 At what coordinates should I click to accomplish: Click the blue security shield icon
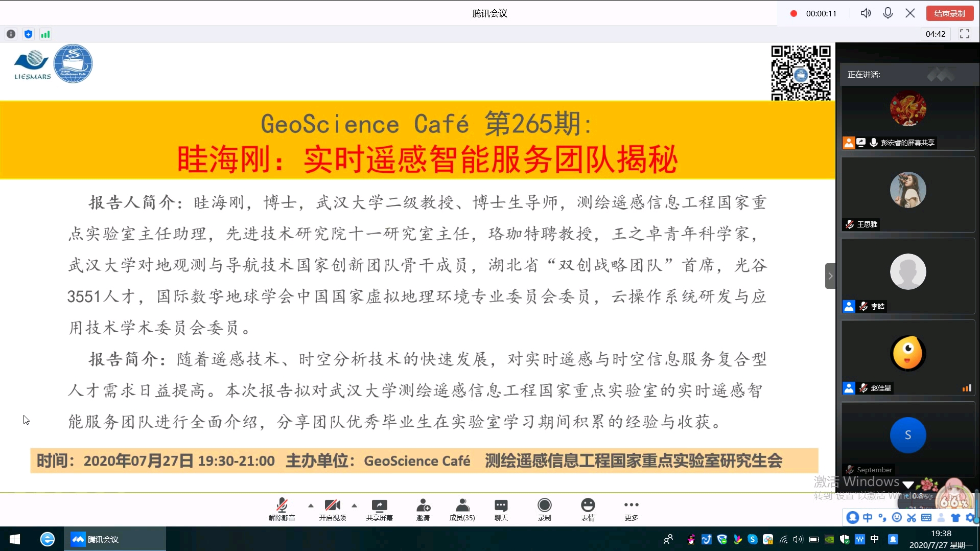tap(28, 34)
